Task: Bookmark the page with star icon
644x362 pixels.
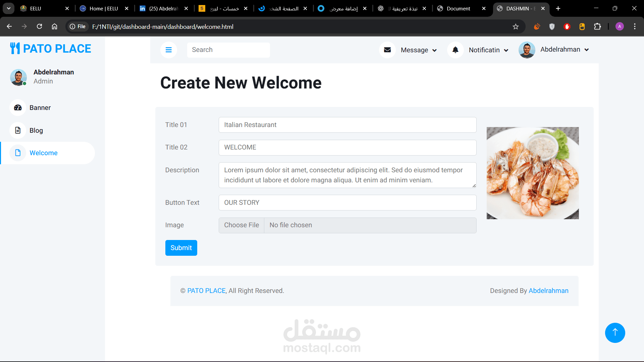Action: 516,26
